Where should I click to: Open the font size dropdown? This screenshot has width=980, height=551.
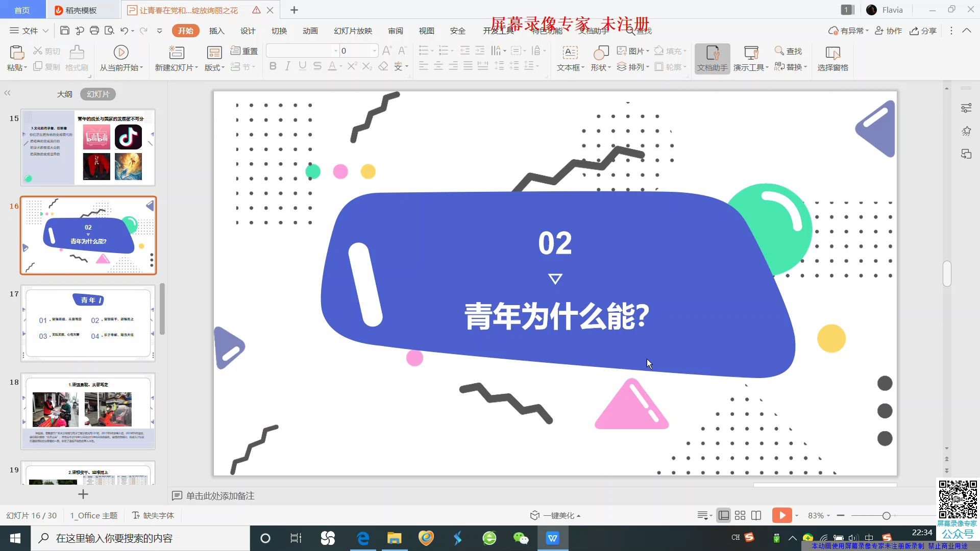(x=374, y=51)
